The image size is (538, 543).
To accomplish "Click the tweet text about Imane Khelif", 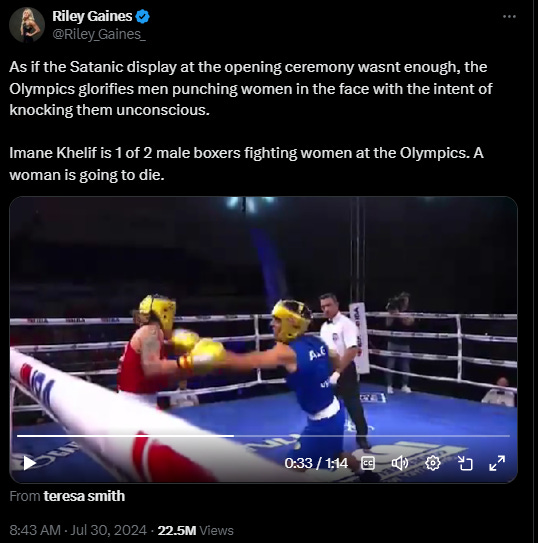I will coord(246,164).
